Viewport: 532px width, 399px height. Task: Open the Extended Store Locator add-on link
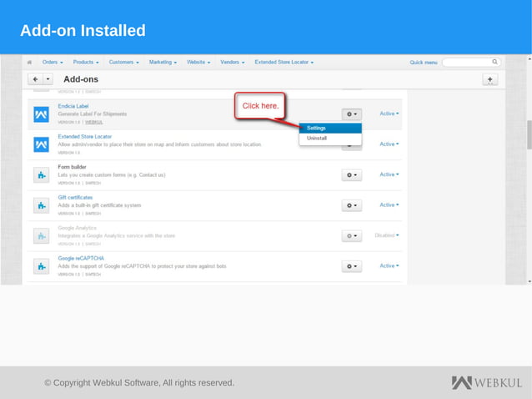84,137
